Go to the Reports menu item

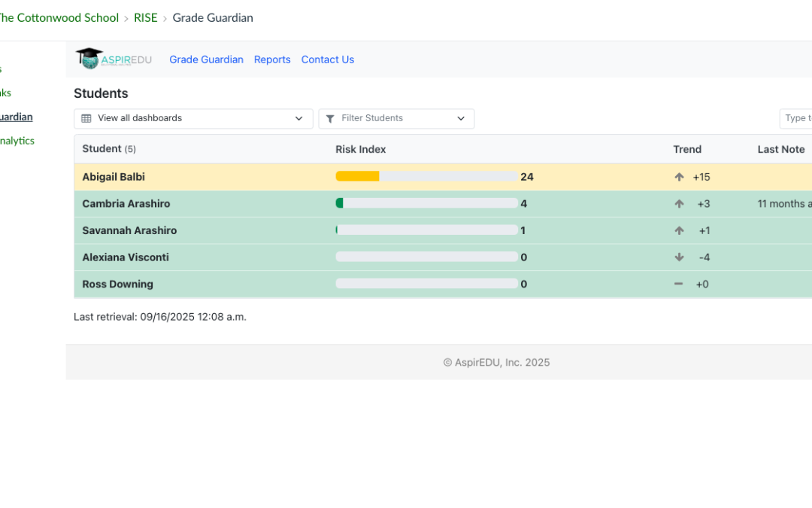[x=272, y=59]
